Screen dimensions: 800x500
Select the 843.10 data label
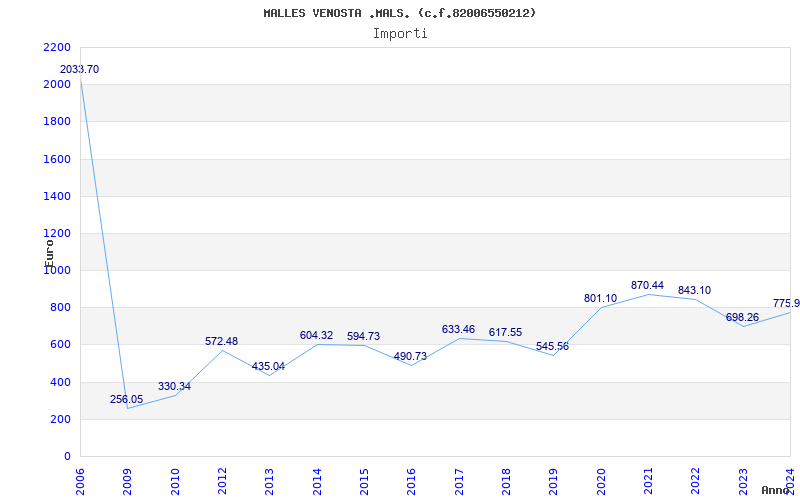[694, 290]
